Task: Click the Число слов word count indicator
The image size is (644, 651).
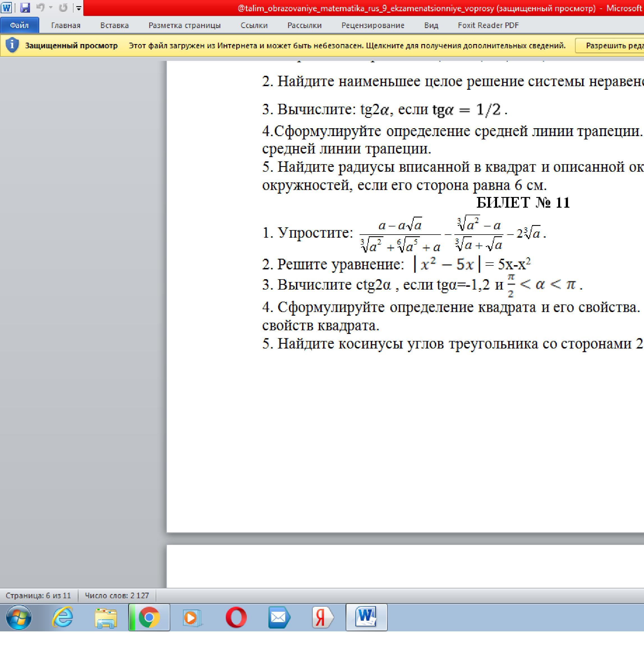Action: click(116, 595)
